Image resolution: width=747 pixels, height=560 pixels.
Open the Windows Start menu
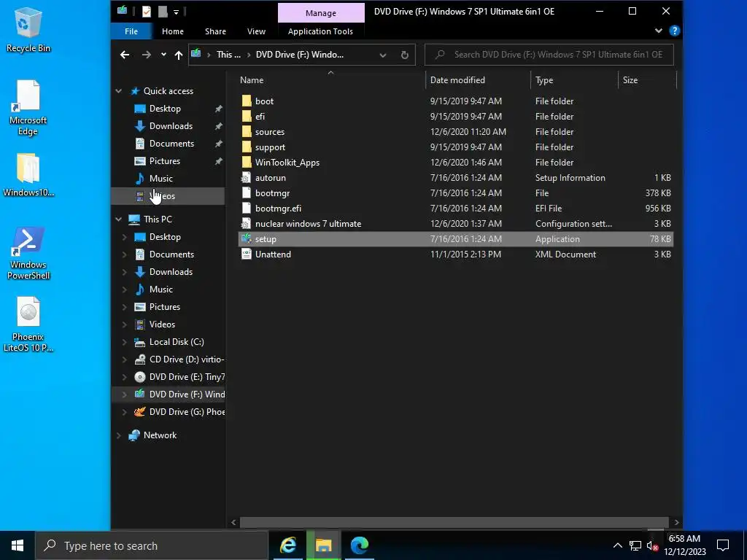(x=18, y=545)
